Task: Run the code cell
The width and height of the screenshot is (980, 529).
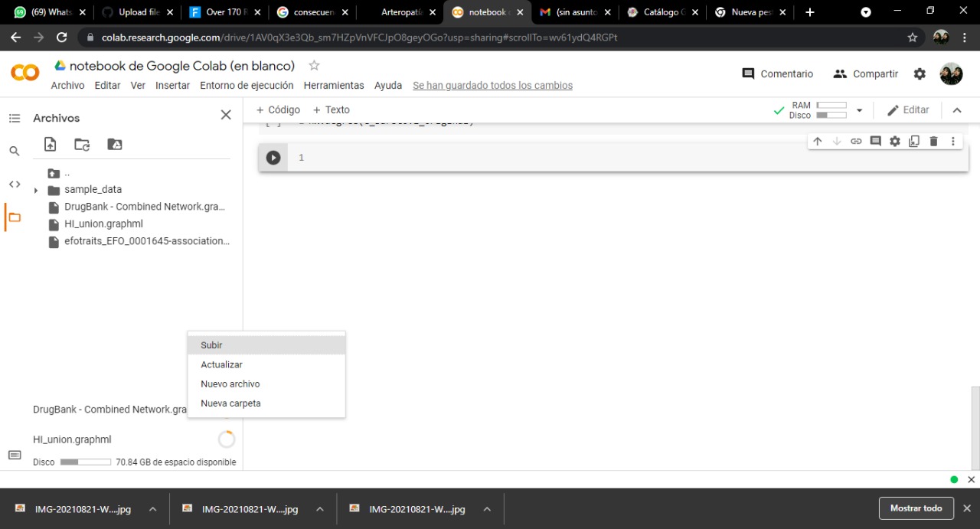Action: pyautogui.click(x=273, y=158)
